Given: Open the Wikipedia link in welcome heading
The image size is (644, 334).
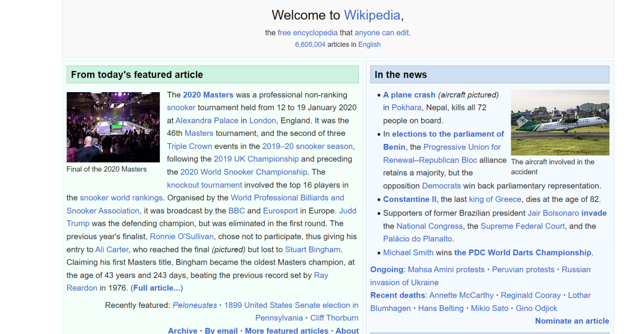Looking at the screenshot, I should click(x=372, y=15).
